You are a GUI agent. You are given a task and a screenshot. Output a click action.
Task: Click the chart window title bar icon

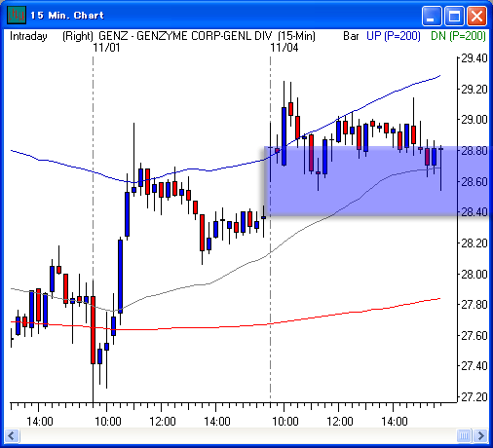17,15
